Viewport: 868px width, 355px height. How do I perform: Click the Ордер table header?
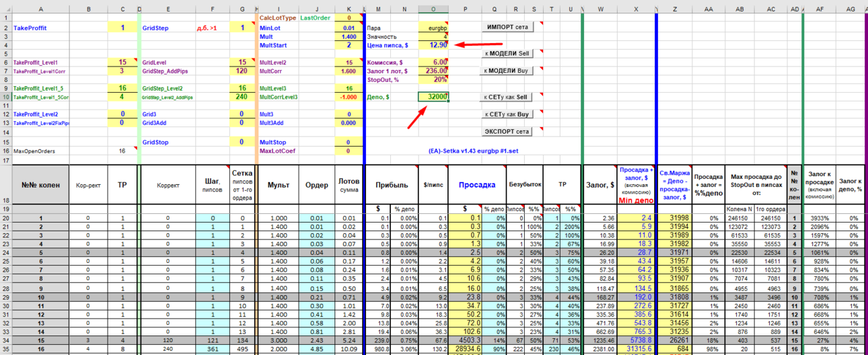pyautogui.click(x=316, y=184)
